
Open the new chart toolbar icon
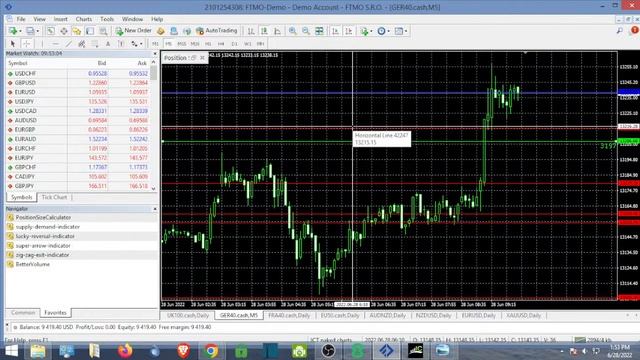(13, 31)
